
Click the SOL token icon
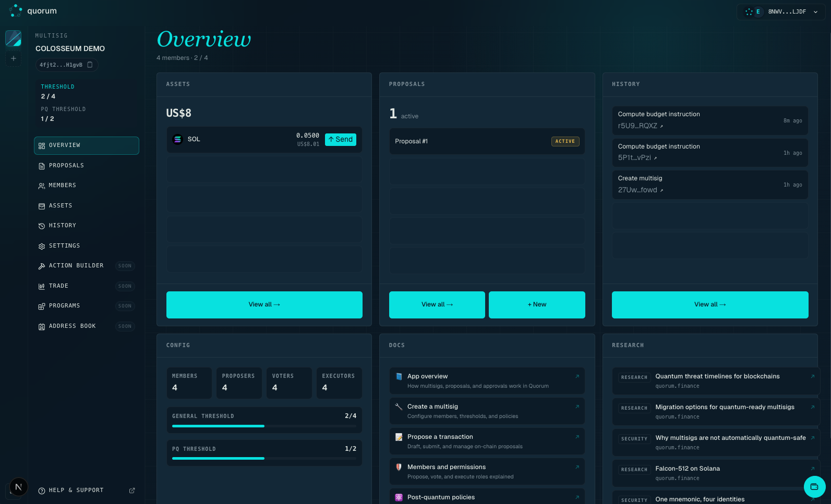[177, 140]
